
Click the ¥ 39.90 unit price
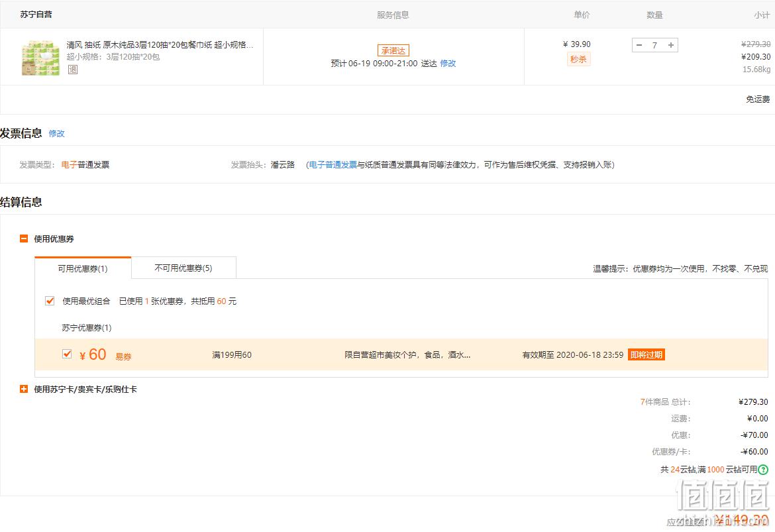[x=577, y=44]
